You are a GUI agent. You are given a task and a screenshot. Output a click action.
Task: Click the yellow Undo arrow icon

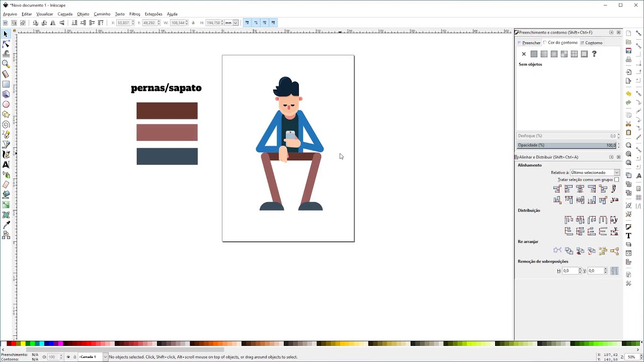click(x=628, y=94)
